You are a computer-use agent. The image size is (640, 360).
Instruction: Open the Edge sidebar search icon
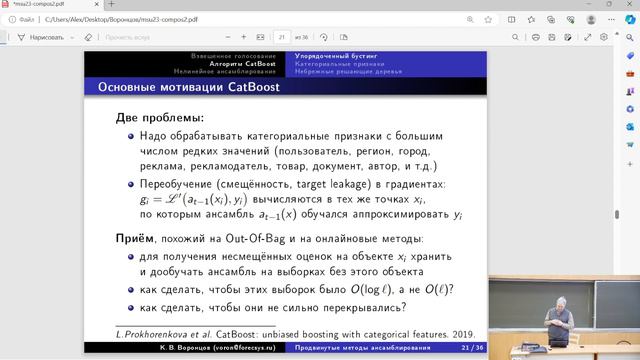(630, 38)
